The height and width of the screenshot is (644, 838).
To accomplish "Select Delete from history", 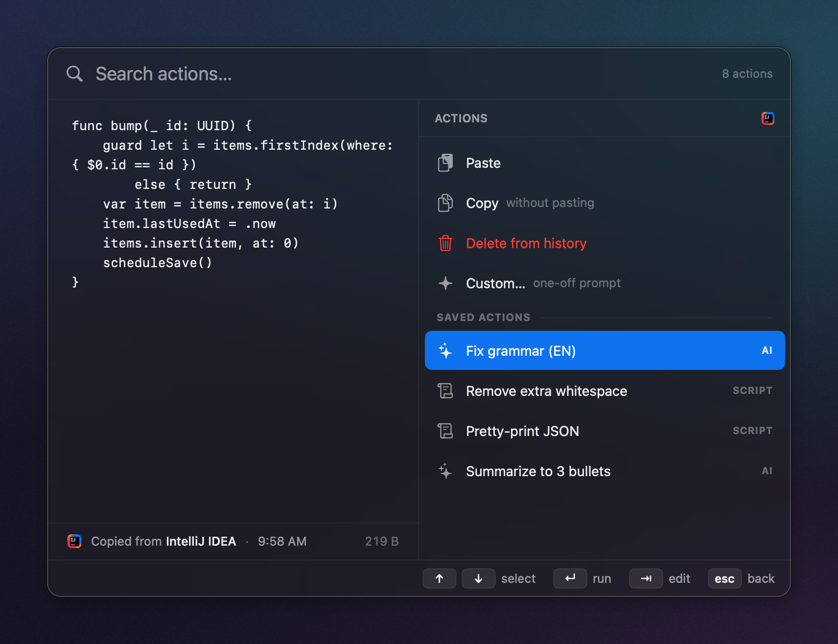I will pos(605,243).
